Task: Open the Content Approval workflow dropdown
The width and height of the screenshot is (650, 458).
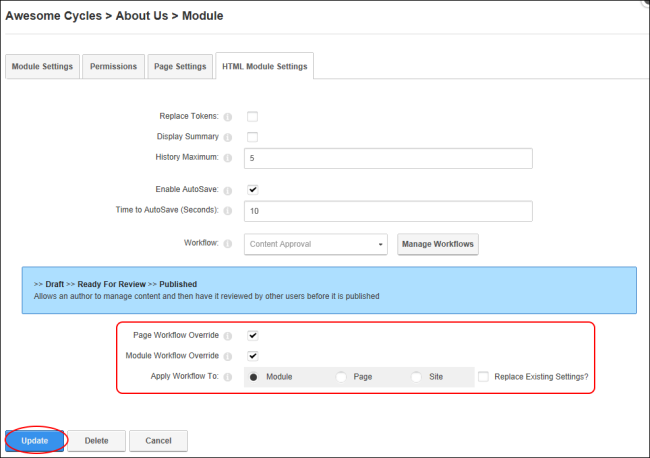Action: pos(316,244)
